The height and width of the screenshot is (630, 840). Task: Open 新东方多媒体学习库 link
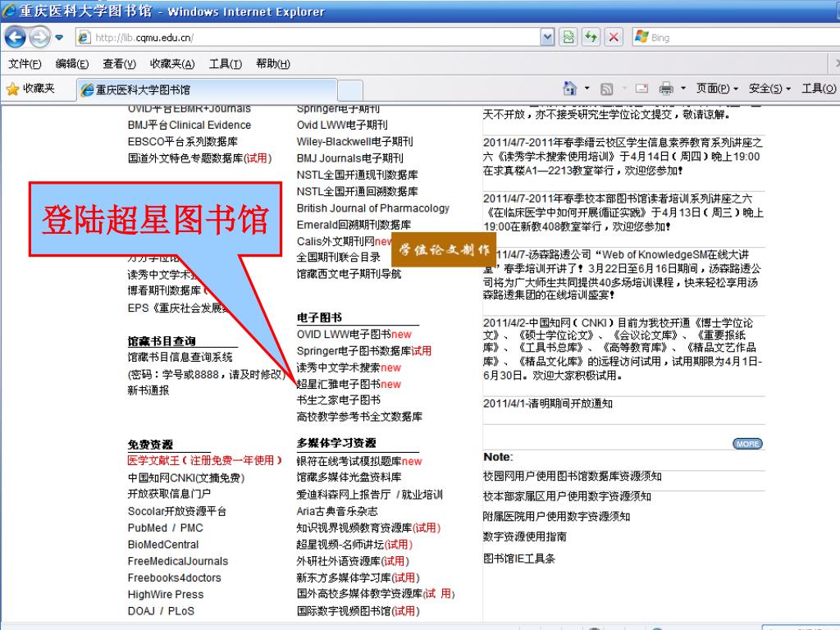click(x=344, y=577)
